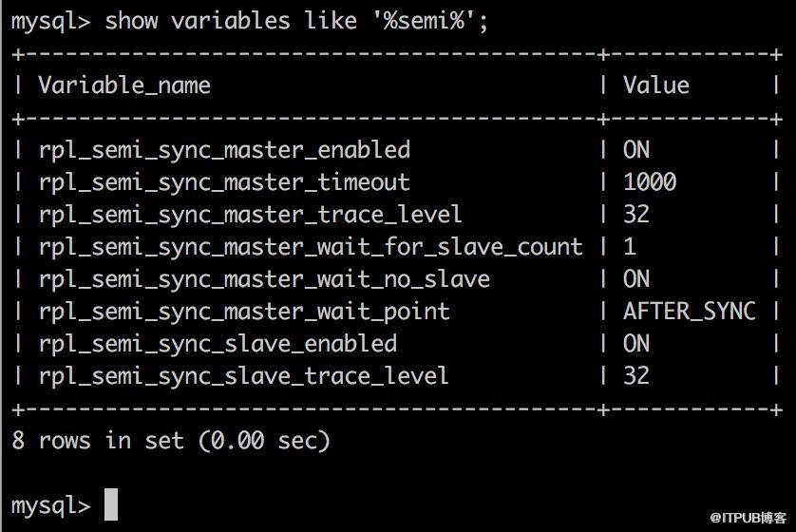796x532 pixels.
Task: Click the rpl_semi_sync_slave_trace_level variable
Action: click(244, 376)
